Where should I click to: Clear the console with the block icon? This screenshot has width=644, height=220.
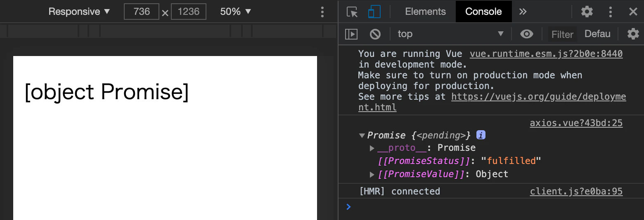pos(375,34)
